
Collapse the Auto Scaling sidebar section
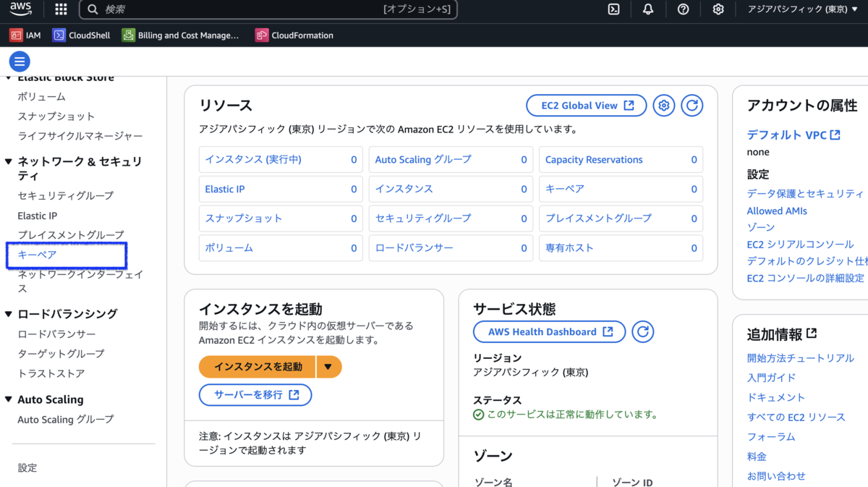(9, 399)
